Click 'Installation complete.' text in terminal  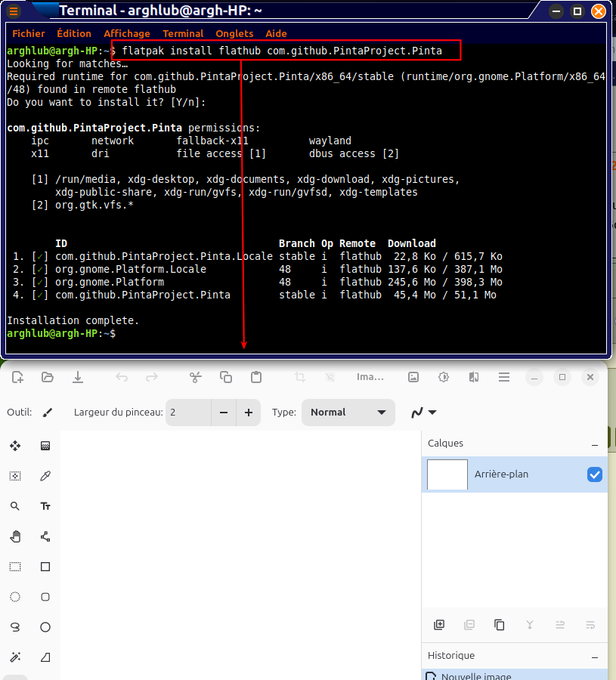click(x=73, y=320)
